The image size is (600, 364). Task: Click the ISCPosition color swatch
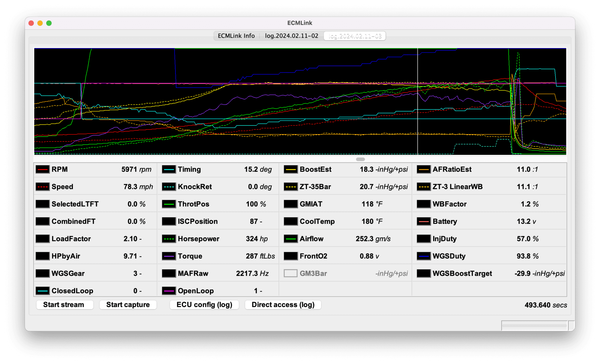click(x=169, y=221)
